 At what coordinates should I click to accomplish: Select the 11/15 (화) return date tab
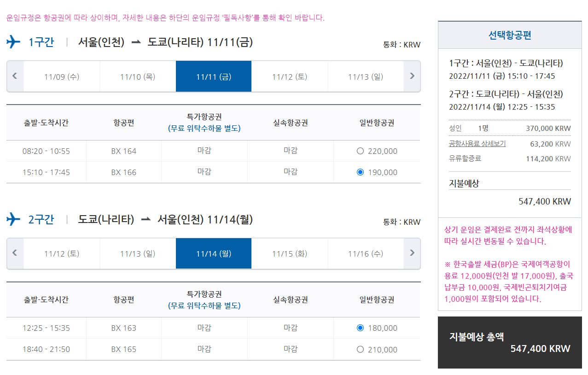(x=289, y=253)
